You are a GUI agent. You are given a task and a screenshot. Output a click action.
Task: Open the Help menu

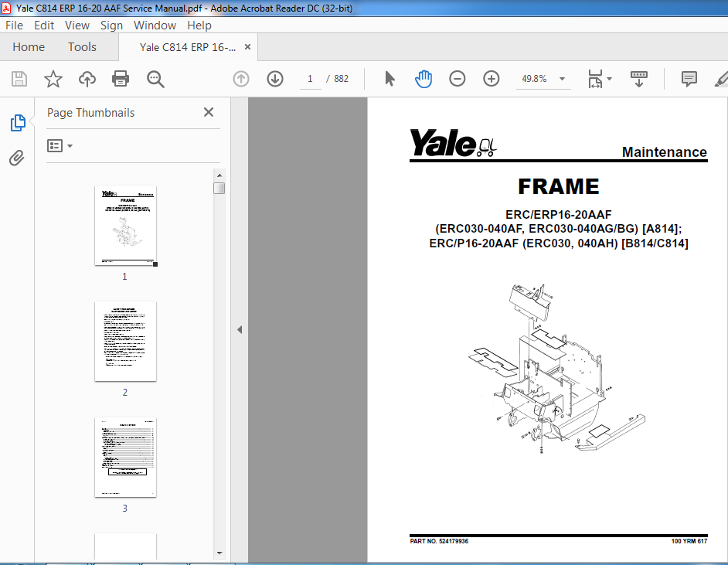pyautogui.click(x=199, y=26)
